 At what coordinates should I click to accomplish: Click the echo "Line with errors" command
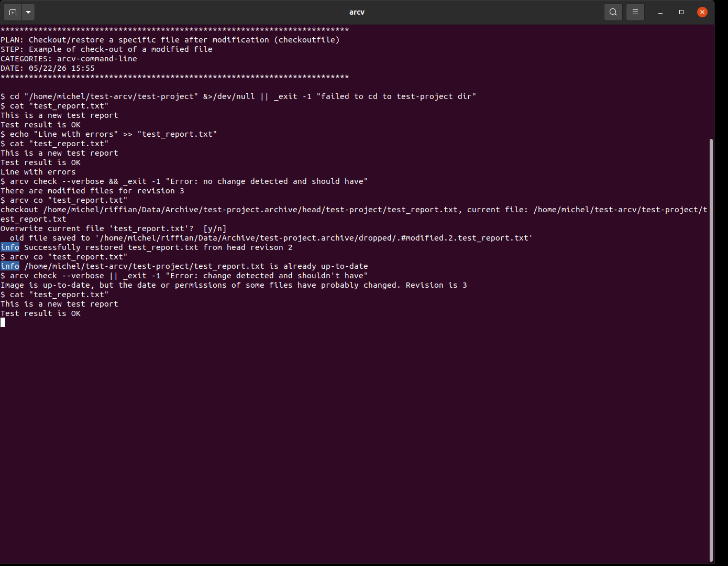[x=109, y=134]
